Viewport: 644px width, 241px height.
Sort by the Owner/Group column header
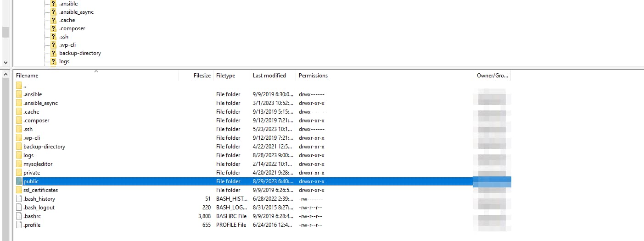point(492,76)
